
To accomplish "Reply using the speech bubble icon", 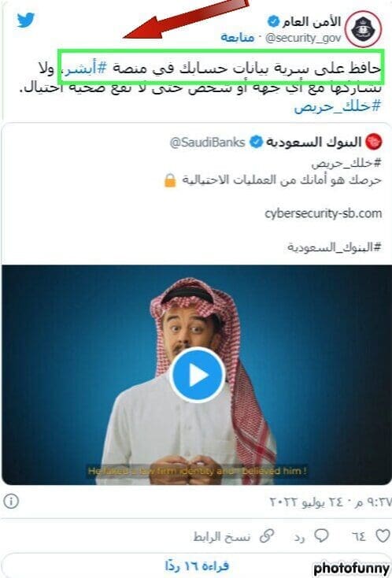I will [x=321, y=536].
